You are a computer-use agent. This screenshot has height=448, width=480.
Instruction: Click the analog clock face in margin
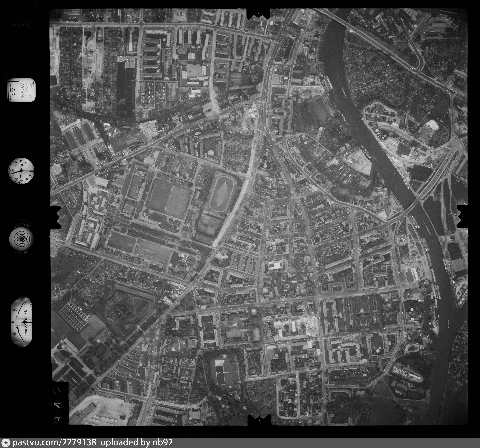tap(21, 171)
